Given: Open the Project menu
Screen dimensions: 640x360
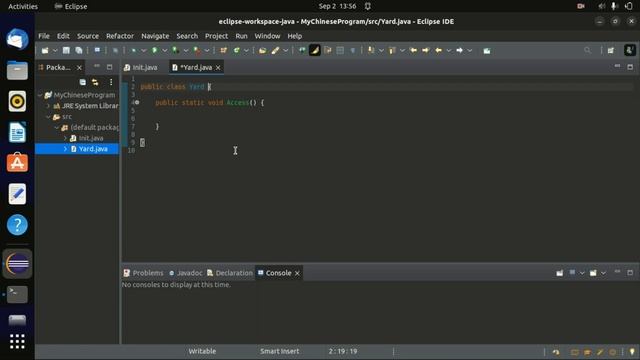Looking at the screenshot, I should (x=216, y=36).
